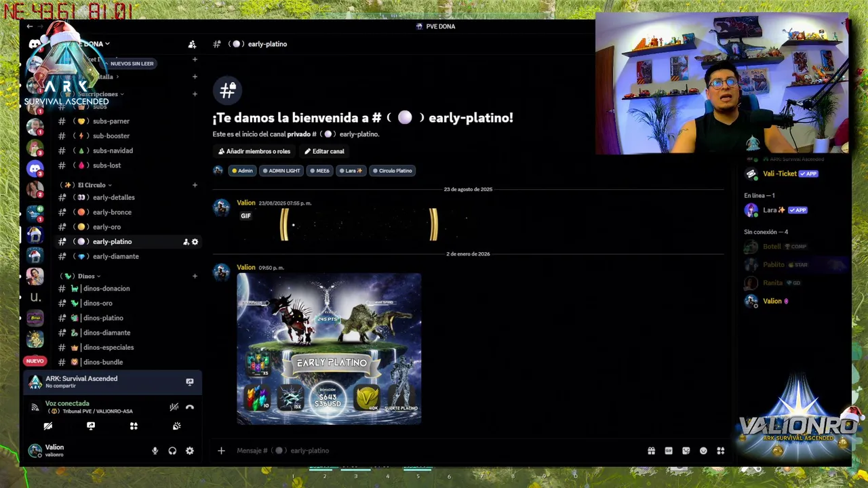The height and width of the screenshot is (488, 868).
Task: Open server name dropdown next to DONA
Action: pos(107,44)
